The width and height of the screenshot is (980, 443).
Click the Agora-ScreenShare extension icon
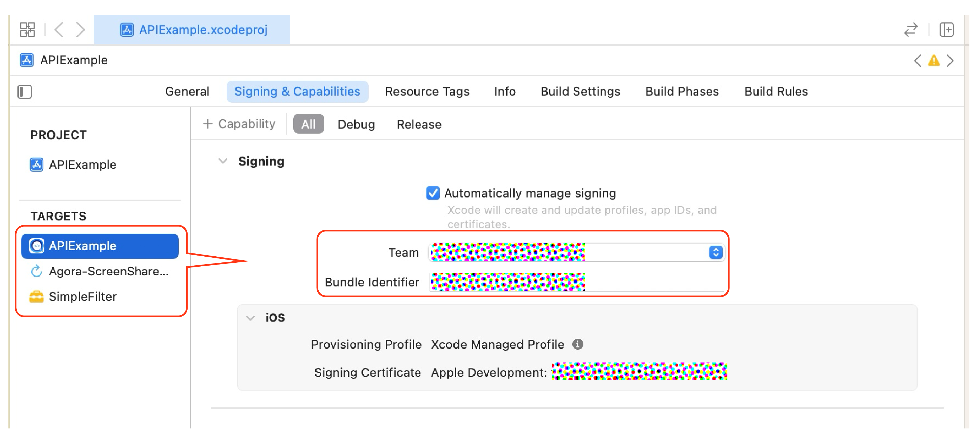pyautogui.click(x=36, y=271)
